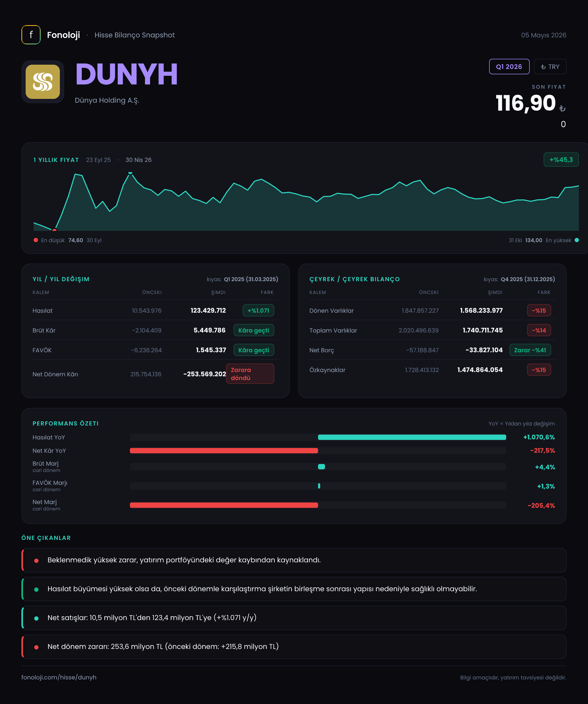This screenshot has width=588, height=704.
Task: Click the 'Beklenmedik yüksek zarar' highlight card text
Action: pyautogui.click(x=184, y=560)
